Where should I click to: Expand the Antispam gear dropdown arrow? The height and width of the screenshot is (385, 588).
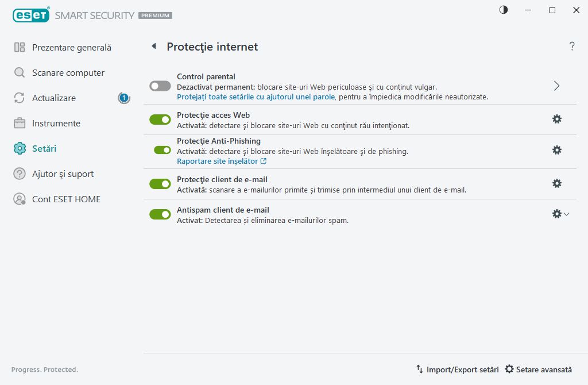click(x=567, y=213)
